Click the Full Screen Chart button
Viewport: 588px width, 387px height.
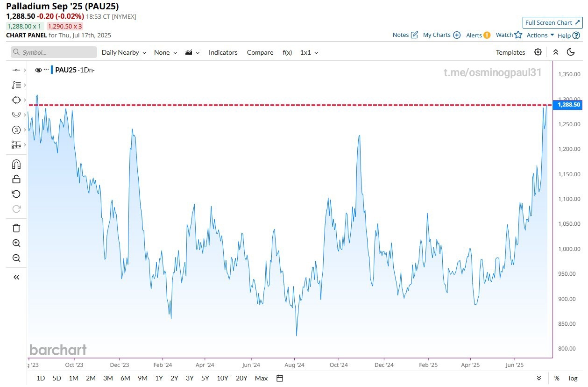click(x=553, y=22)
